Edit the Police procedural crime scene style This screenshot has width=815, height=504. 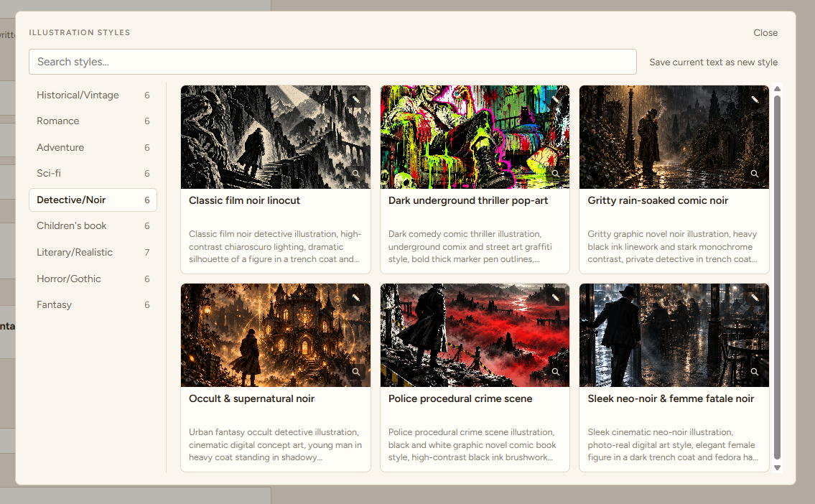[x=555, y=297]
